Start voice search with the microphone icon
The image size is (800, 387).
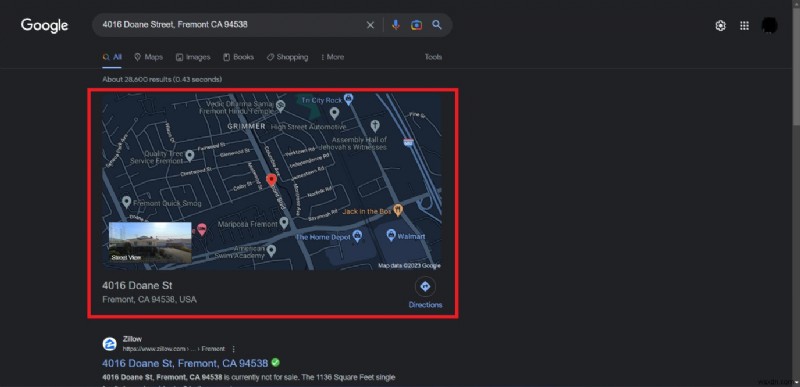(x=395, y=25)
